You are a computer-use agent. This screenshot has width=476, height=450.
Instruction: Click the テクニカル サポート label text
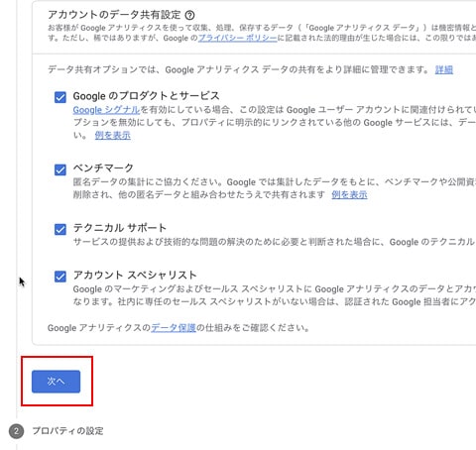(x=120, y=228)
